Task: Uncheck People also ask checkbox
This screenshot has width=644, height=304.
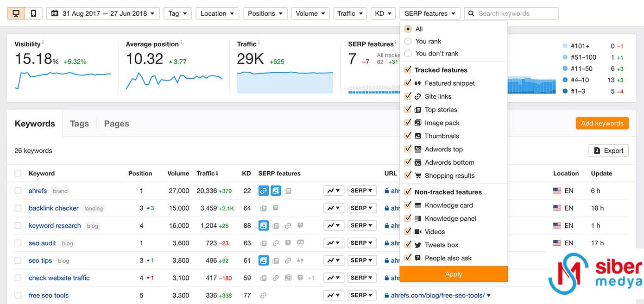Action: (408, 258)
